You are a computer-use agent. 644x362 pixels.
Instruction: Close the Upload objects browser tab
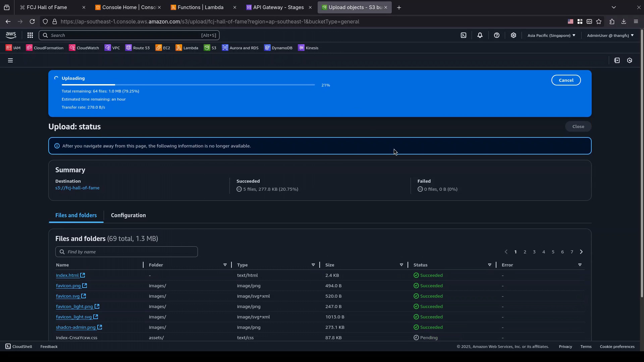[386, 7]
